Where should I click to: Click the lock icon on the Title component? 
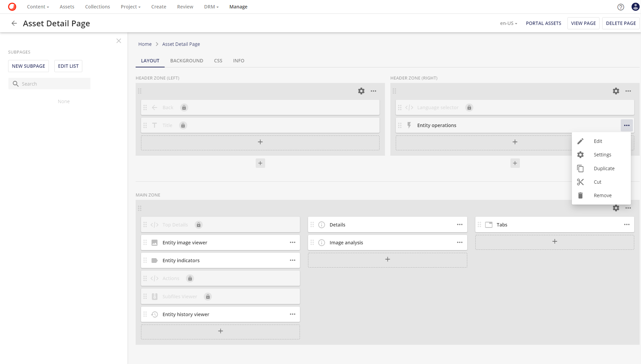(x=183, y=125)
